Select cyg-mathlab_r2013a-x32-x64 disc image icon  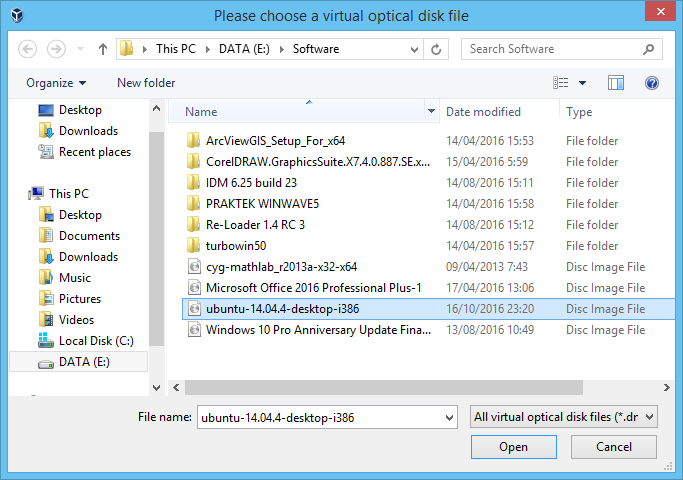coord(194,267)
